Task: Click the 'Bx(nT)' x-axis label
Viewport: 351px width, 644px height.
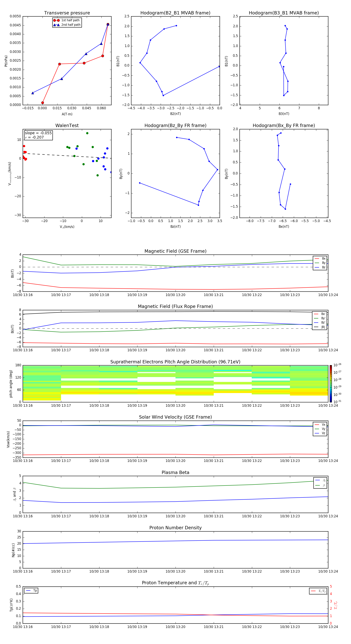Action: coord(284,227)
